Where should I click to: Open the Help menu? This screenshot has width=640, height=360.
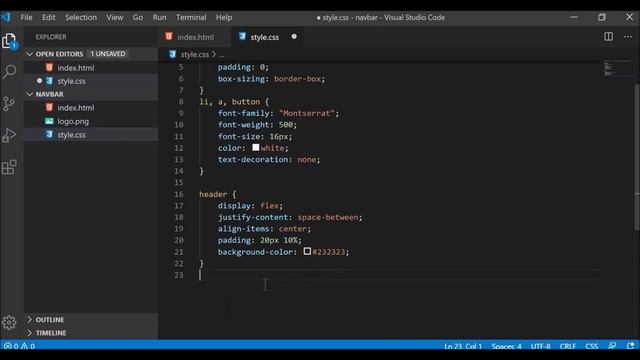(224, 17)
